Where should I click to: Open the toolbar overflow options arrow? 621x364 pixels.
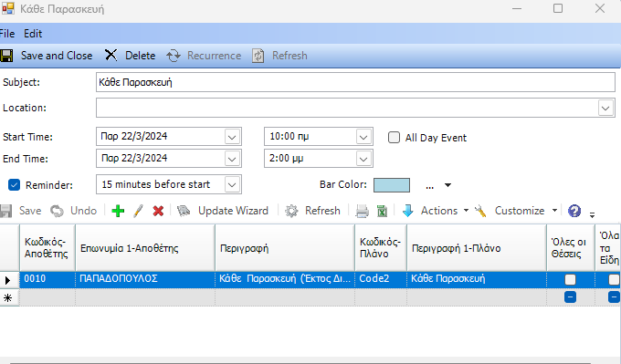592,214
